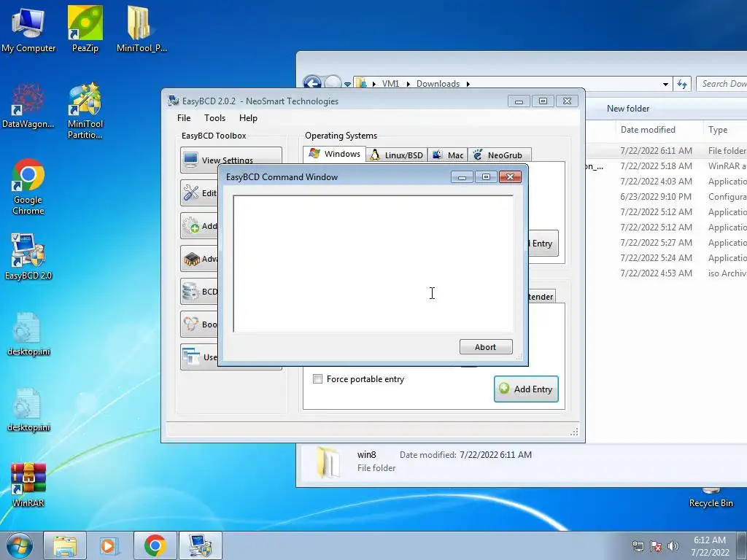Open the Recycle Bin
Image resolution: width=747 pixels, height=560 pixels.
(x=711, y=498)
